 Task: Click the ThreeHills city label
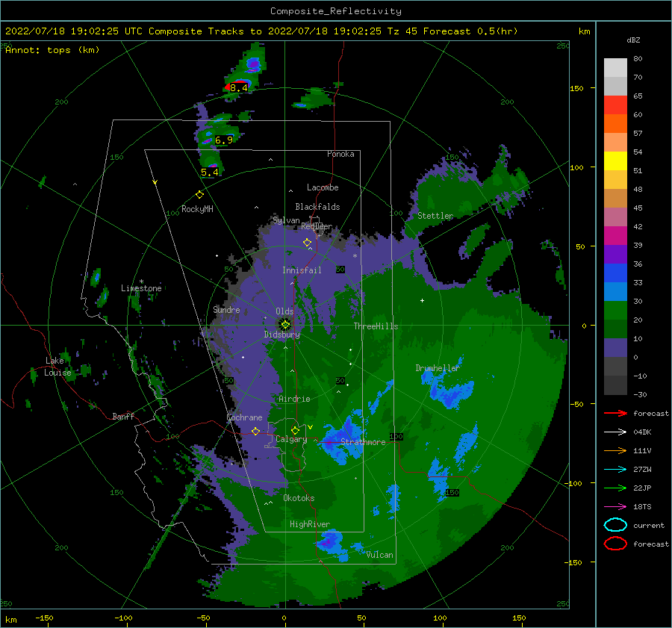click(376, 326)
